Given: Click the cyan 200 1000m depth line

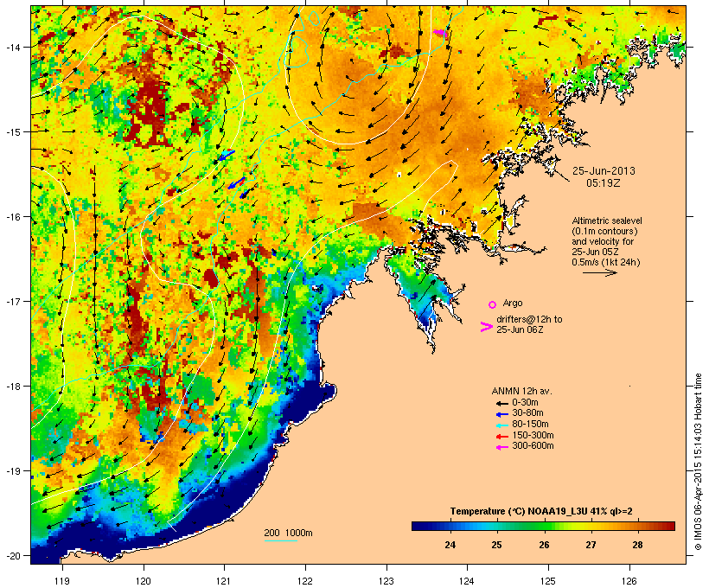Looking at the screenshot, I should tap(280, 541).
